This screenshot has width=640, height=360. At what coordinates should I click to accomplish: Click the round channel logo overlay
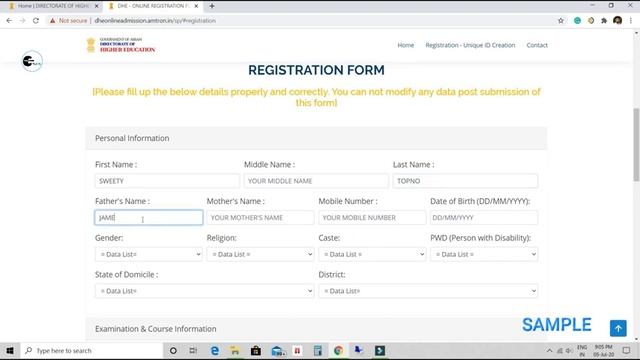[x=32, y=61]
